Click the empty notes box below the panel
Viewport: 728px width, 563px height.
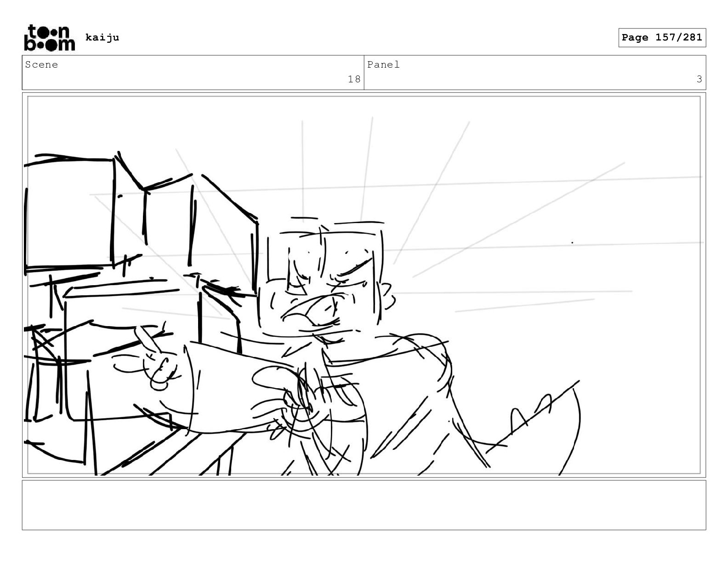coord(364,505)
